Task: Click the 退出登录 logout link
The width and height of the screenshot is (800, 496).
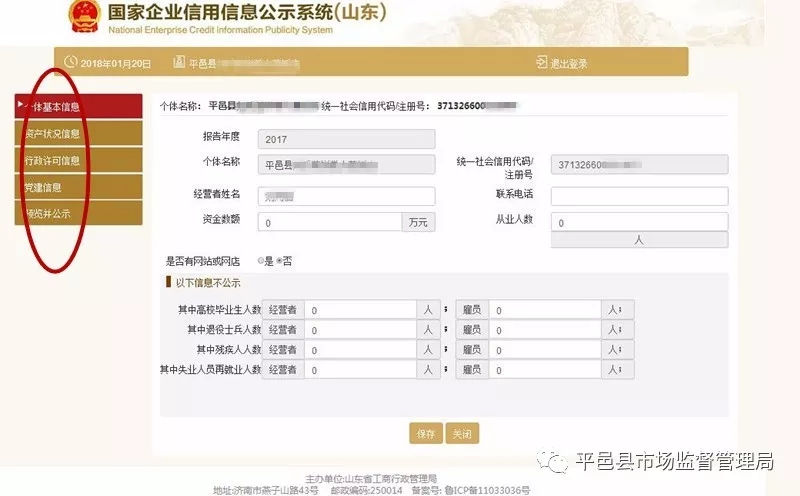Action: click(569, 63)
